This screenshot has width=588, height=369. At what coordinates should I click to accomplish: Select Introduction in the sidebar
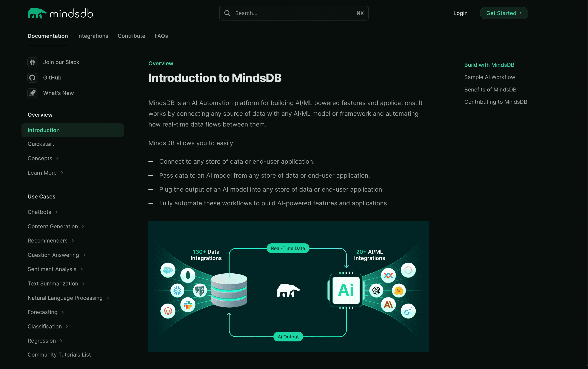coord(73,130)
